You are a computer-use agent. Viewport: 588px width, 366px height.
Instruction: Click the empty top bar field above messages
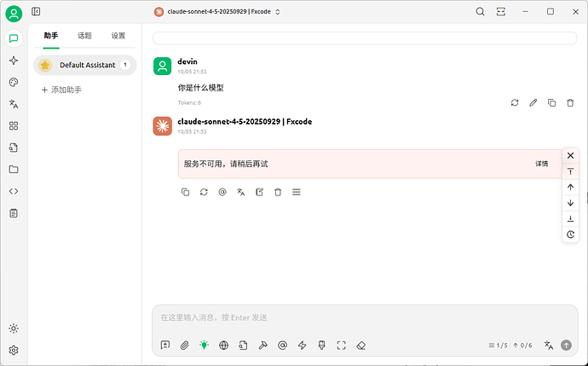click(365, 38)
